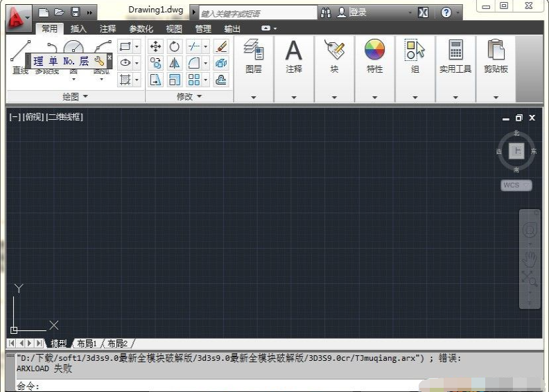The height and width of the screenshot is (392, 549).
Task: Click 理 on the floating toolbar
Action: (x=38, y=61)
